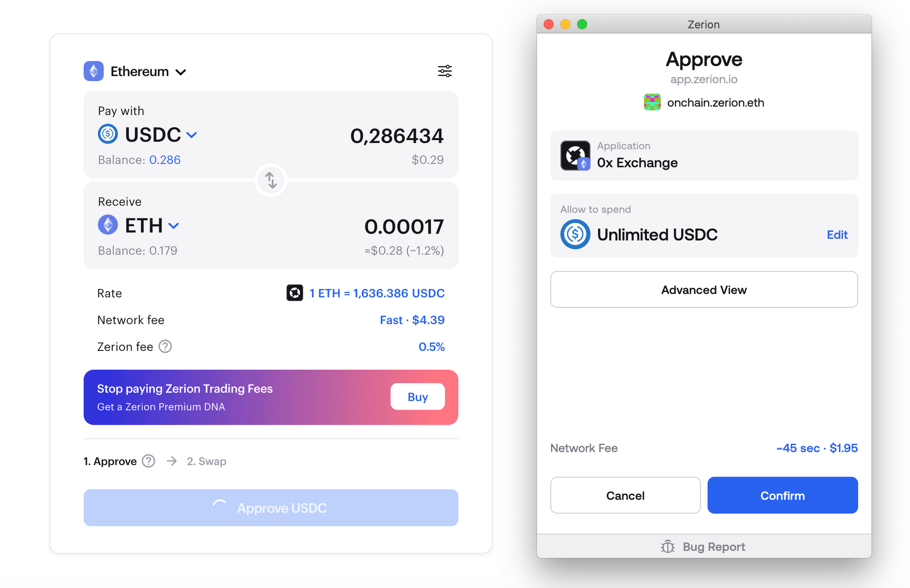
Task: Click the Confirm button in approval dialog
Action: 783,495
